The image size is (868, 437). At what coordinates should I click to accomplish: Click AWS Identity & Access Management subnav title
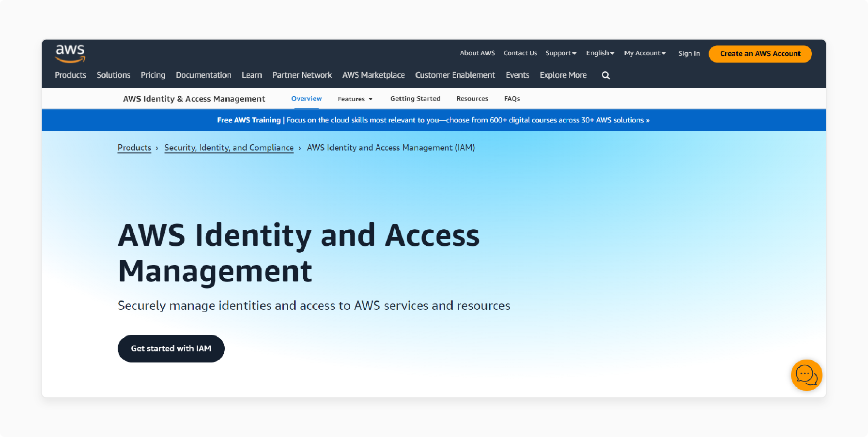tap(194, 99)
